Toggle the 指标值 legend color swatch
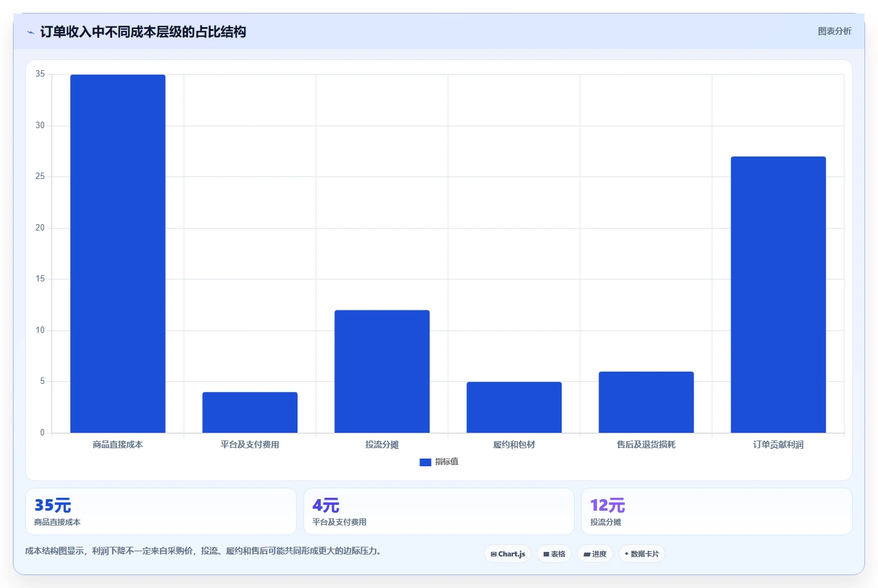This screenshot has height=588, width=878. pyautogui.click(x=425, y=462)
